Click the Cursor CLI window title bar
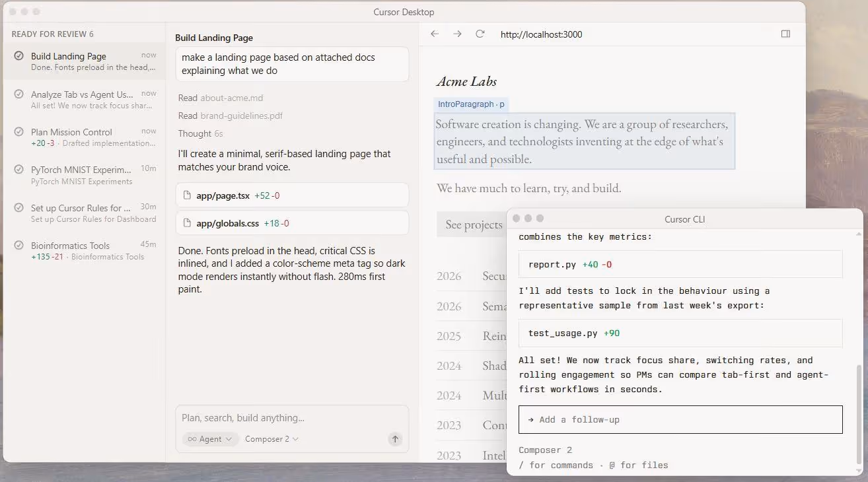The width and height of the screenshot is (868, 482). 685,219
